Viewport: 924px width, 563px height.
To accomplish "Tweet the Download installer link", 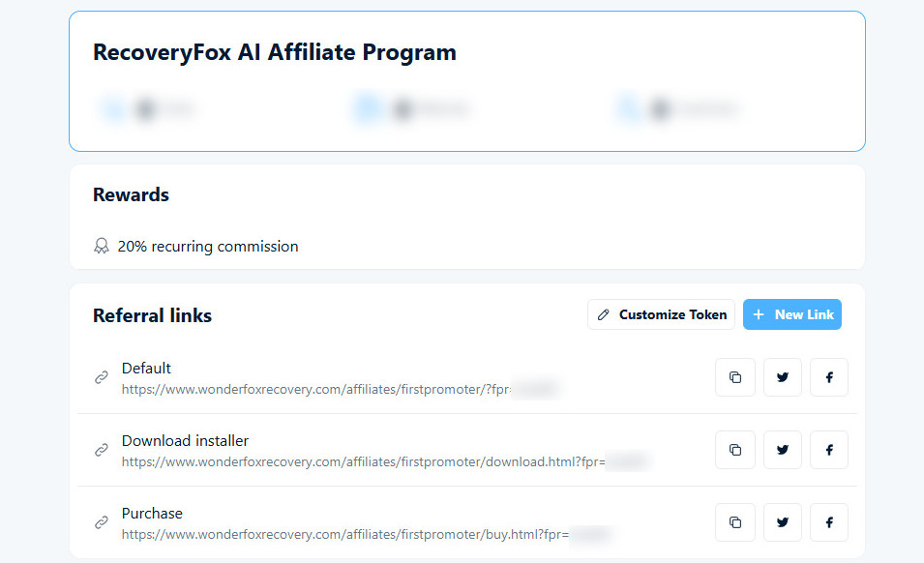I will tap(783, 450).
